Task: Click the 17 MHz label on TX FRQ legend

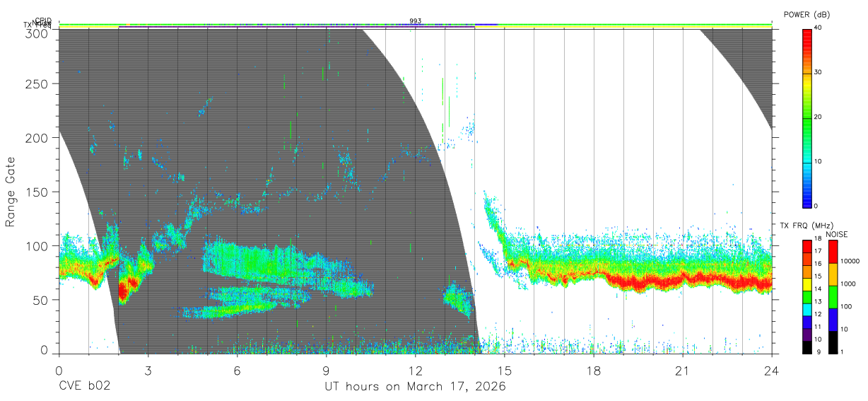Action: coord(818,251)
